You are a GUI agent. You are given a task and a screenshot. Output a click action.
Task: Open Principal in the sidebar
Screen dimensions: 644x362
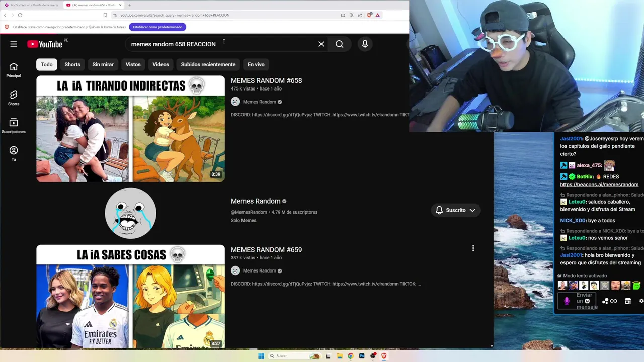pos(14,70)
